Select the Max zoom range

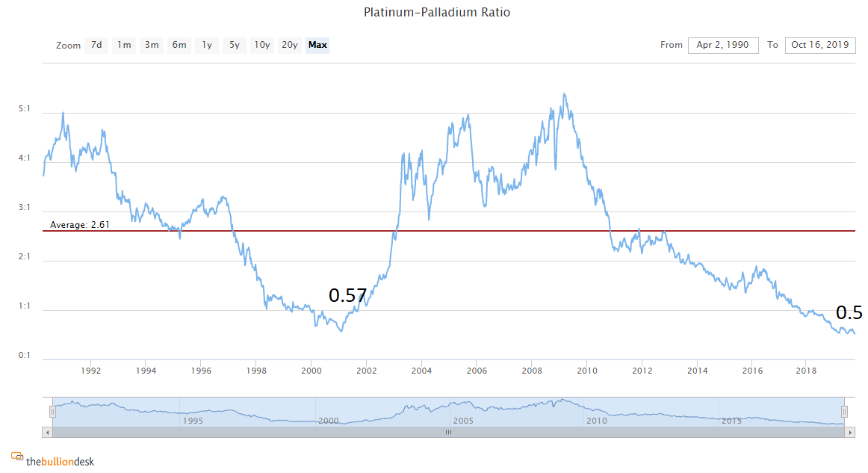pyautogui.click(x=317, y=45)
